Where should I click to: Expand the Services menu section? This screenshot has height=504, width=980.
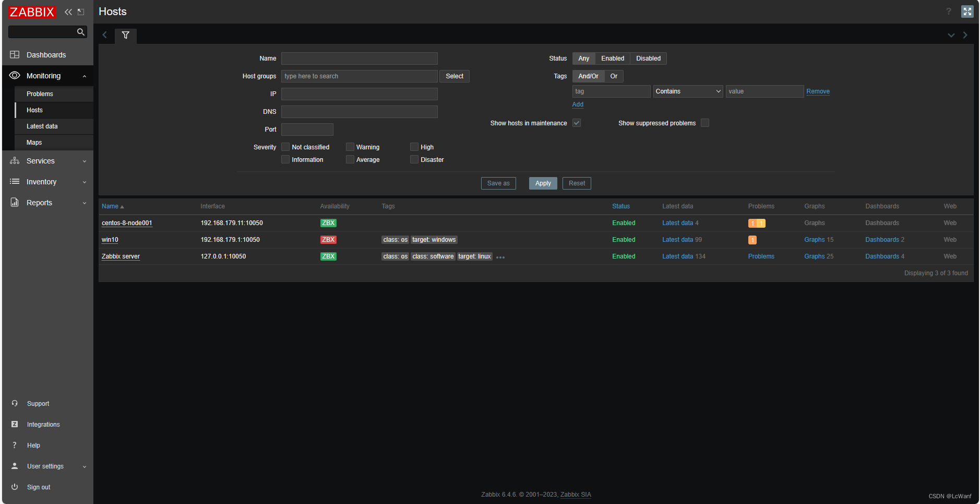[x=85, y=161]
